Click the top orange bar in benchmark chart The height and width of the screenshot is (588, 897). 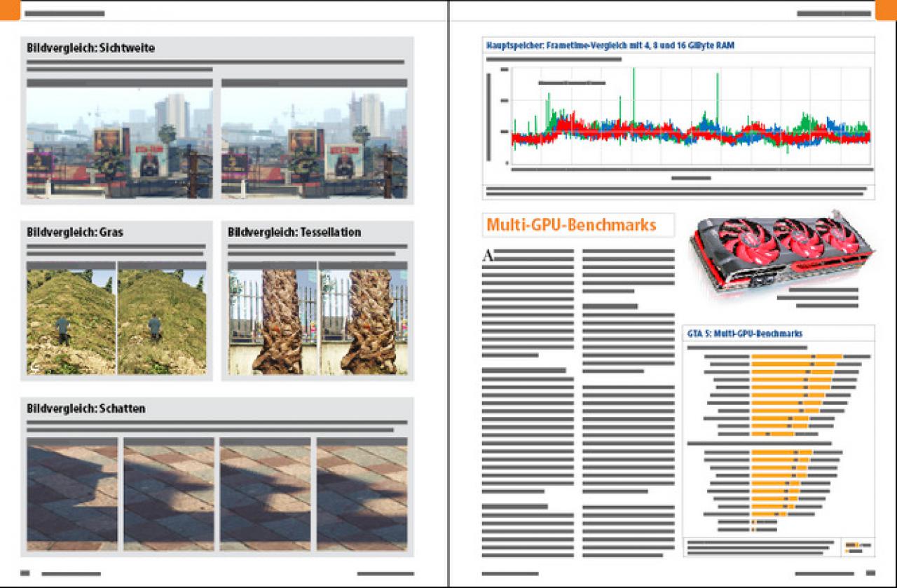point(797,357)
